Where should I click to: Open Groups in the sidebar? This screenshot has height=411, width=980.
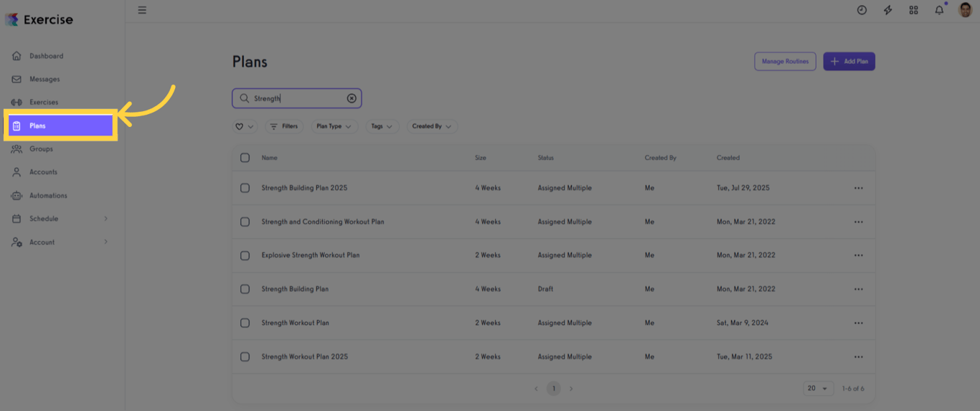[x=41, y=149]
